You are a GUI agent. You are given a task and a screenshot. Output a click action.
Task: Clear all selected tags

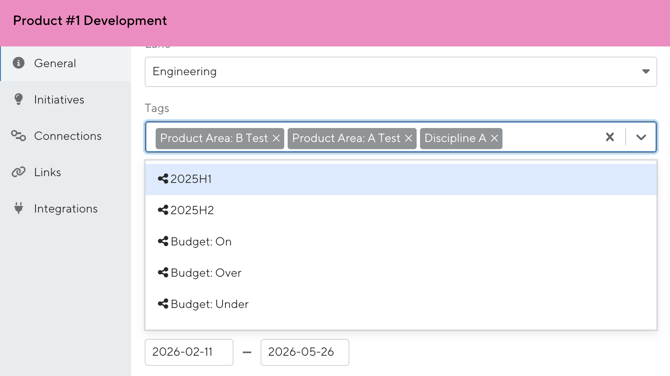click(x=610, y=137)
